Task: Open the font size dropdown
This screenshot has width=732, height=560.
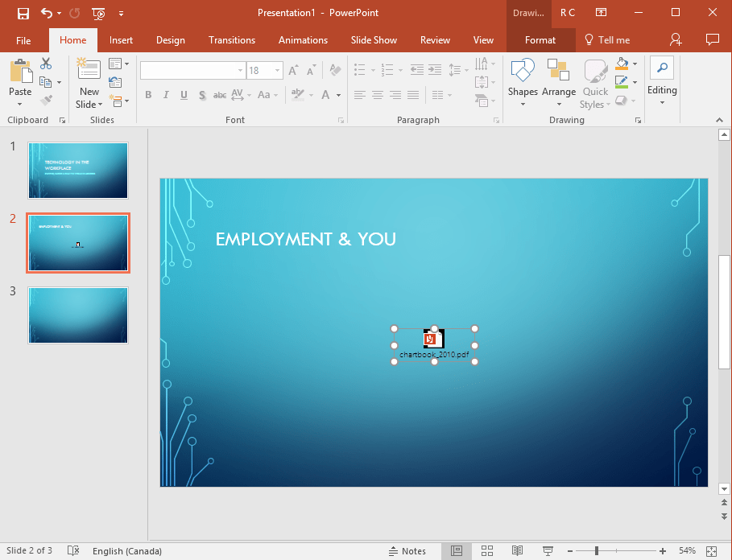Action: click(x=276, y=70)
